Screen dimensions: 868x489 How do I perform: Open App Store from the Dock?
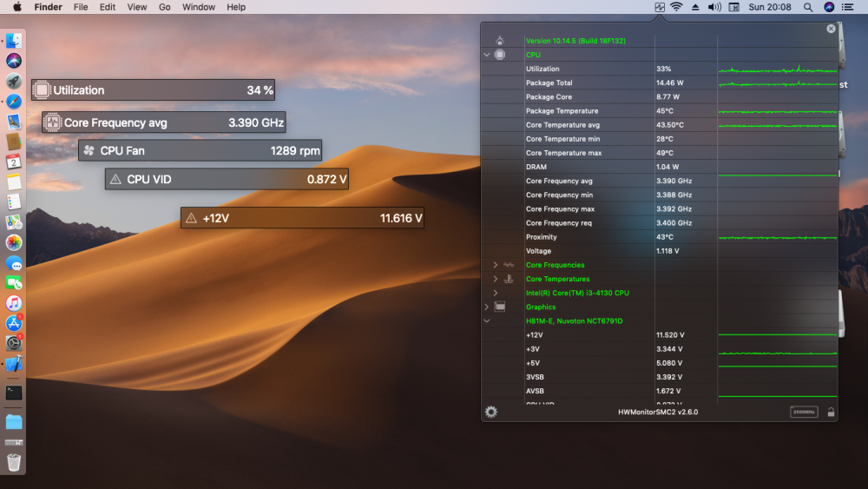pos(14,323)
